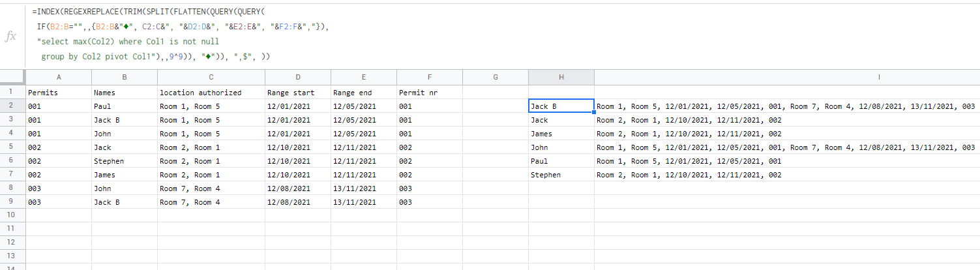Select the 'James' cell in column H
The image size is (980, 270).
tap(561, 133)
